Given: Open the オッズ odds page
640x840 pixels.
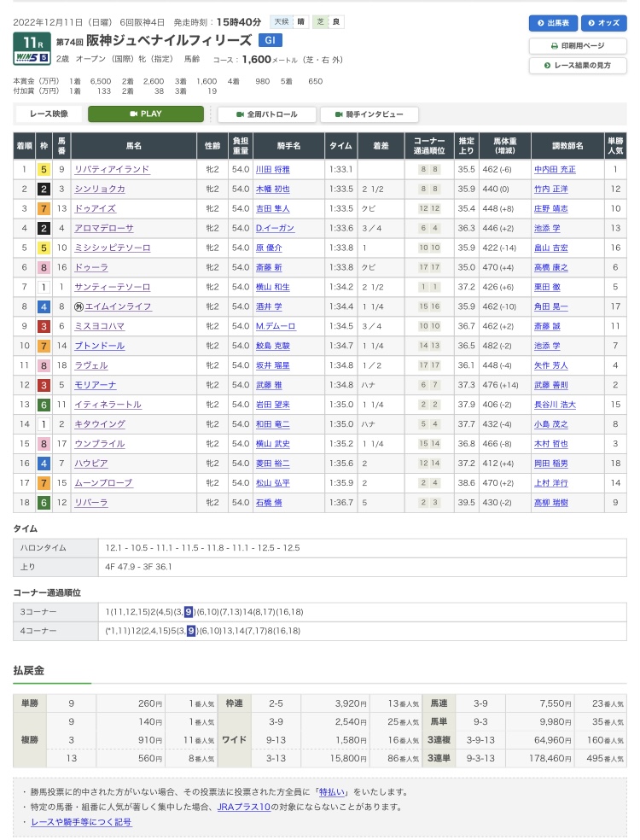Looking at the screenshot, I should [603, 23].
